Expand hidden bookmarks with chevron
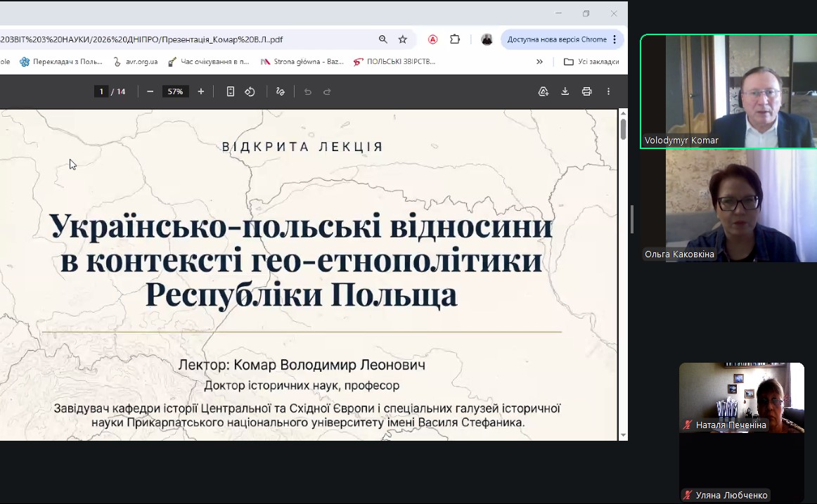The height and width of the screenshot is (504, 817). [x=539, y=62]
